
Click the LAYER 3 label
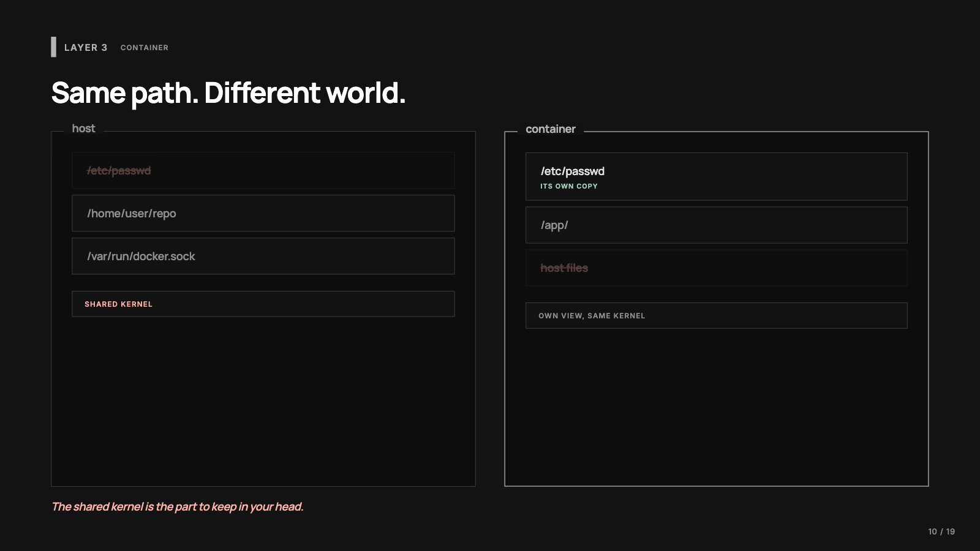pyautogui.click(x=86, y=48)
